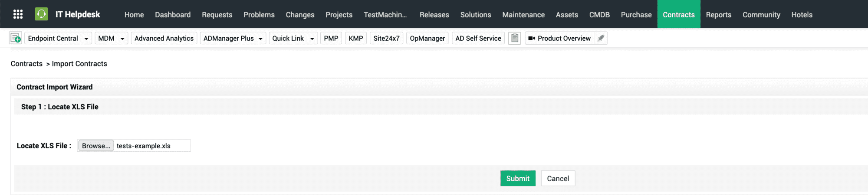Viewport: 868px width, 196px height.
Task: Open the PMP quick link
Action: (331, 38)
